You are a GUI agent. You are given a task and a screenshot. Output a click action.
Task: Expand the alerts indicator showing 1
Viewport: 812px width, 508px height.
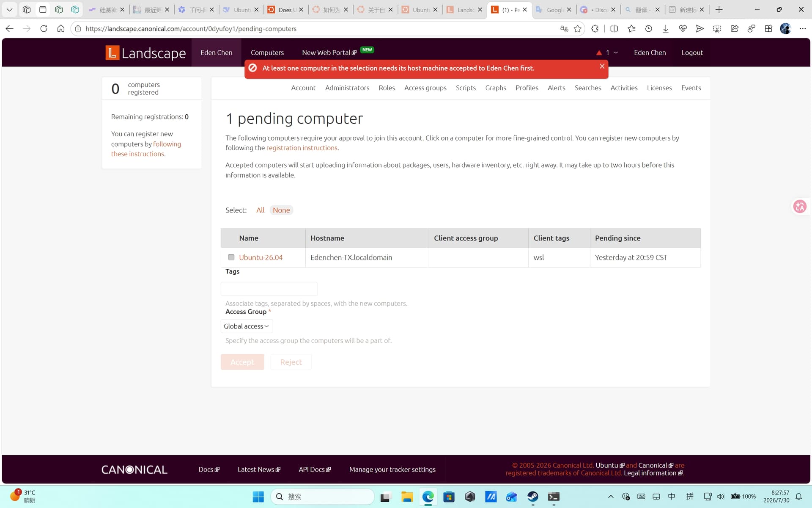coord(607,52)
